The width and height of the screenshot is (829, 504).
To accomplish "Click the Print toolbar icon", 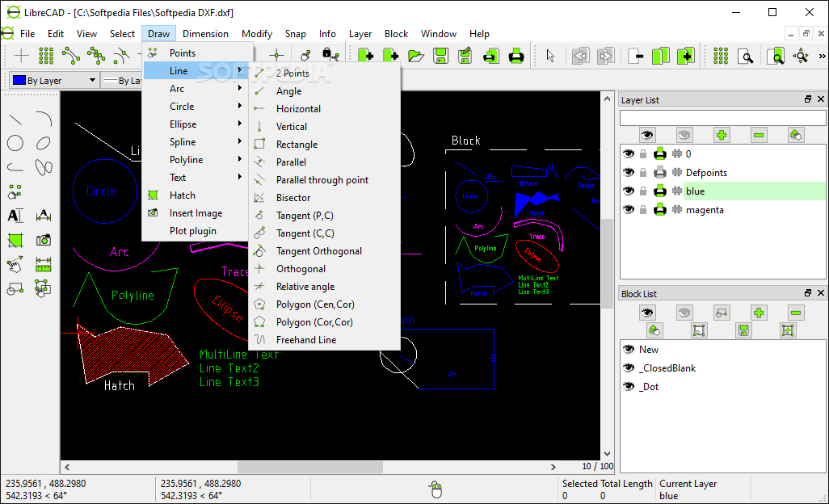I will point(516,55).
